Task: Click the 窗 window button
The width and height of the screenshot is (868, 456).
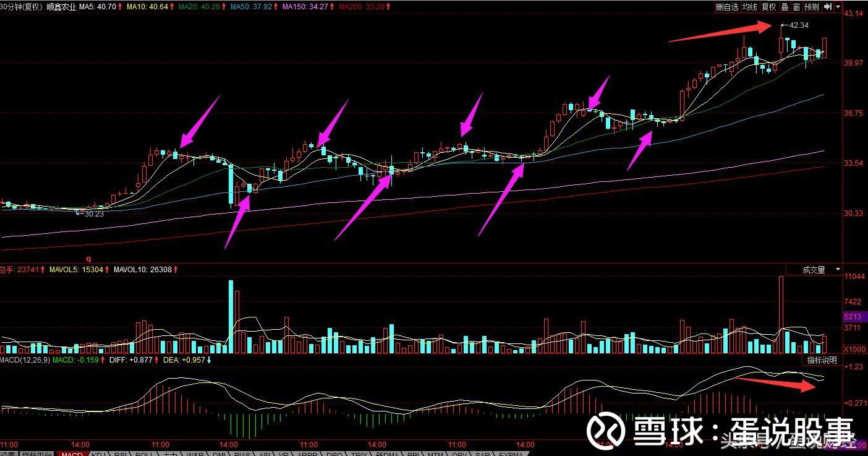Action: [x=796, y=7]
